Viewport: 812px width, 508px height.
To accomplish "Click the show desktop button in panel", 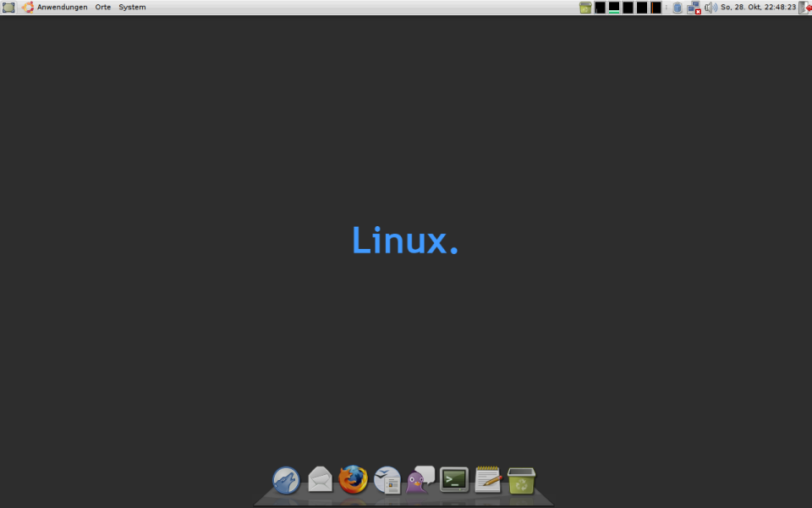I will [x=8, y=8].
